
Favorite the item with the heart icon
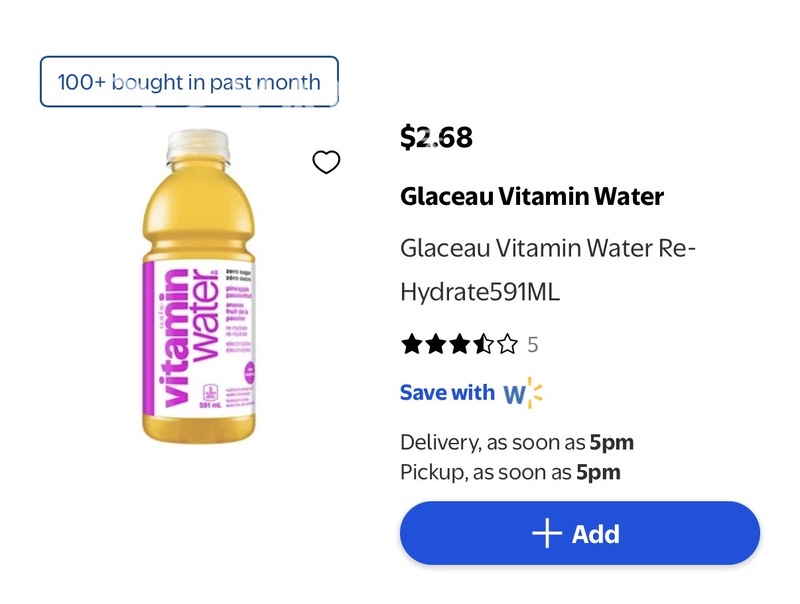coord(326,162)
